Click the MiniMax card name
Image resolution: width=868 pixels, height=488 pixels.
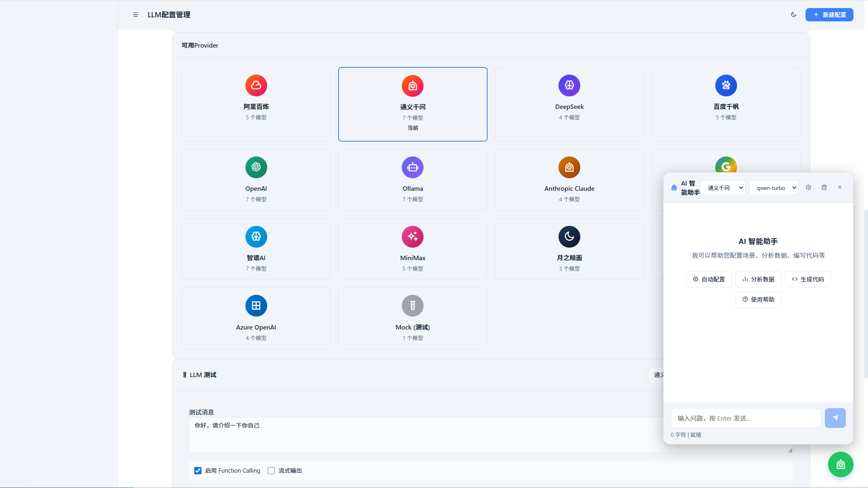pyautogui.click(x=413, y=258)
